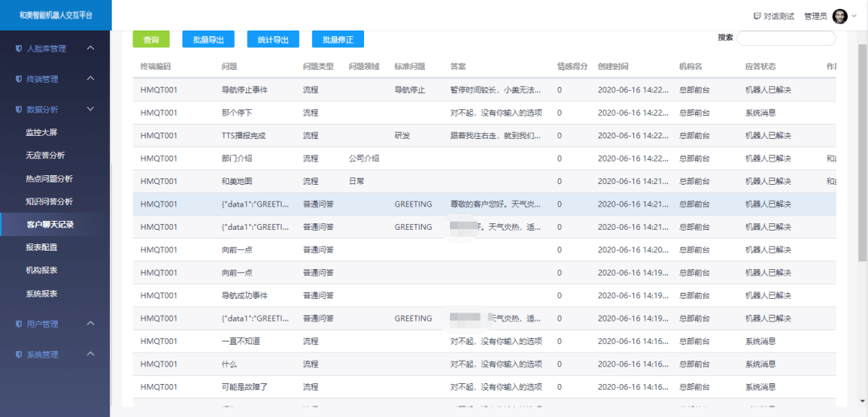
Task: Open 系统报表 menu item
Action: point(42,294)
